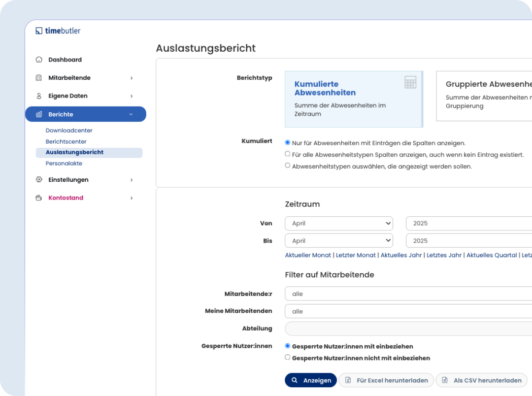
Task: Click the magnifier icon in Anzeigen button
Action: click(x=294, y=380)
